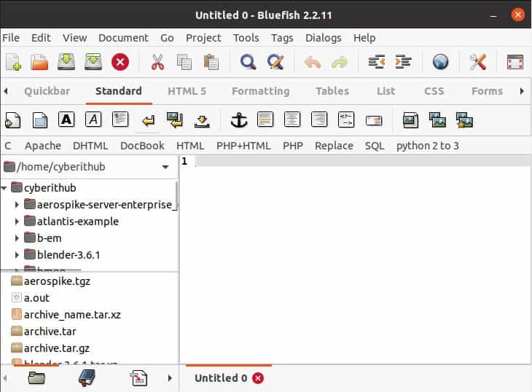The height and width of the screenshot is (392, 532).
Task: Create a new file with the toolbar icon
Action: tap(14, 62)
